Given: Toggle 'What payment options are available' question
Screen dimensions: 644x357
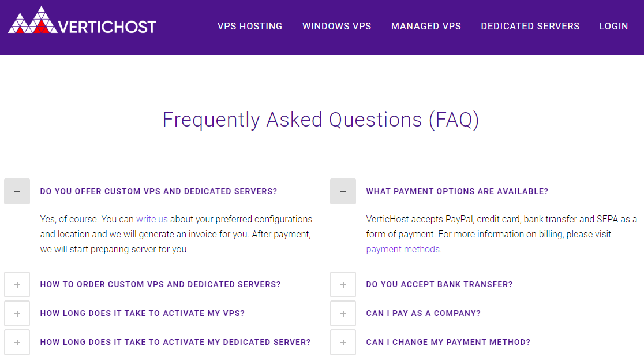Looking at the screenshot, I should [x=457, y=191].
